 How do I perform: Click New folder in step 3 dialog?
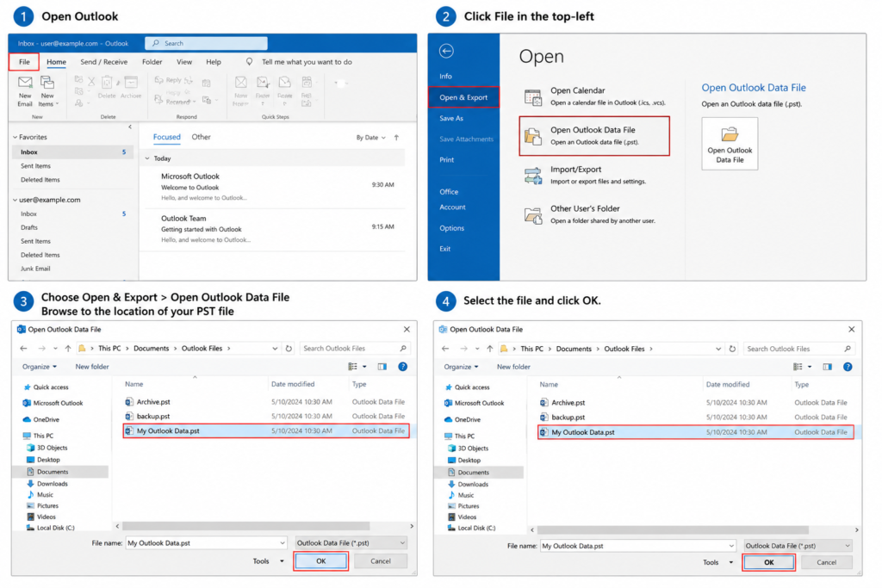click(92, 367)
